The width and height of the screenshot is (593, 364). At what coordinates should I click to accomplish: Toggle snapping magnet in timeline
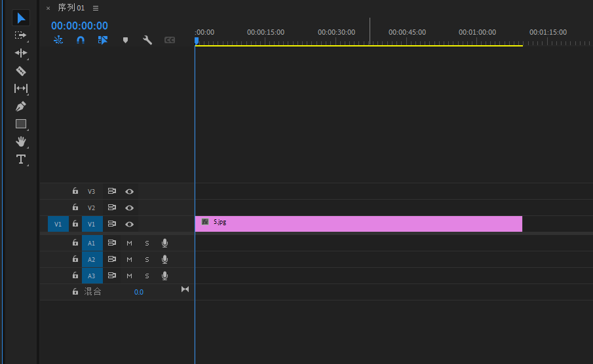80,40
